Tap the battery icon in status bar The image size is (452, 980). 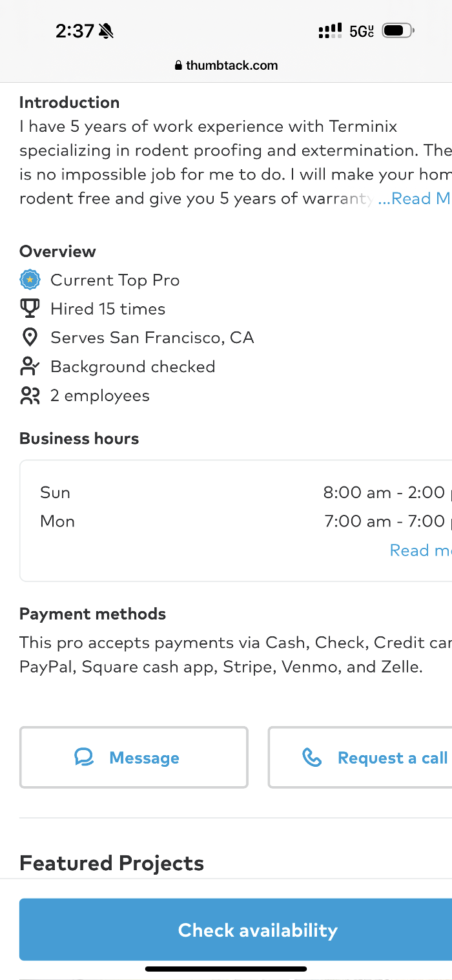click(396, 30)
